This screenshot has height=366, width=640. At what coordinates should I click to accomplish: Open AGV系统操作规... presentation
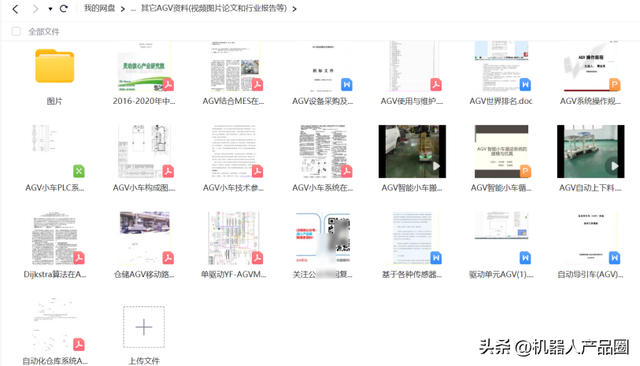[x=591, y=66]
